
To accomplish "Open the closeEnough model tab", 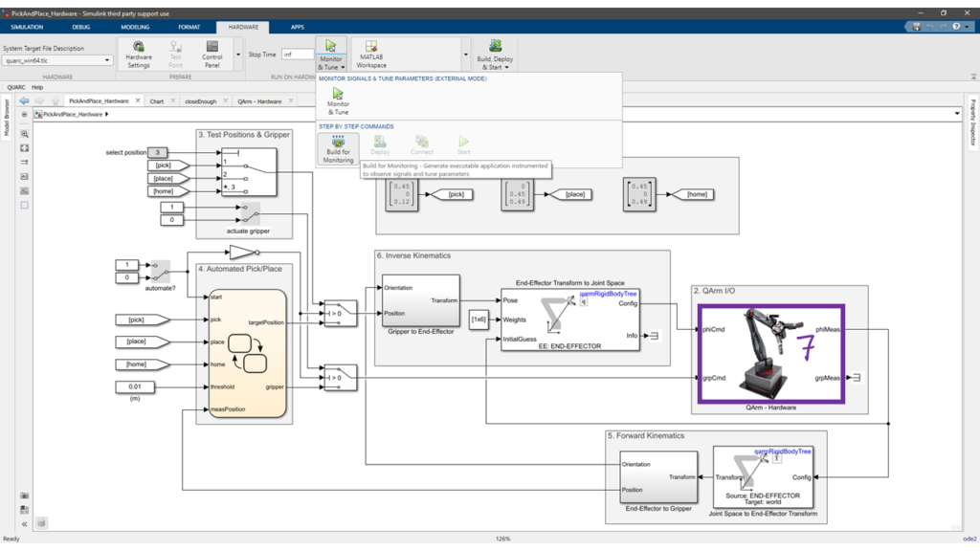I will coord(200,100).
